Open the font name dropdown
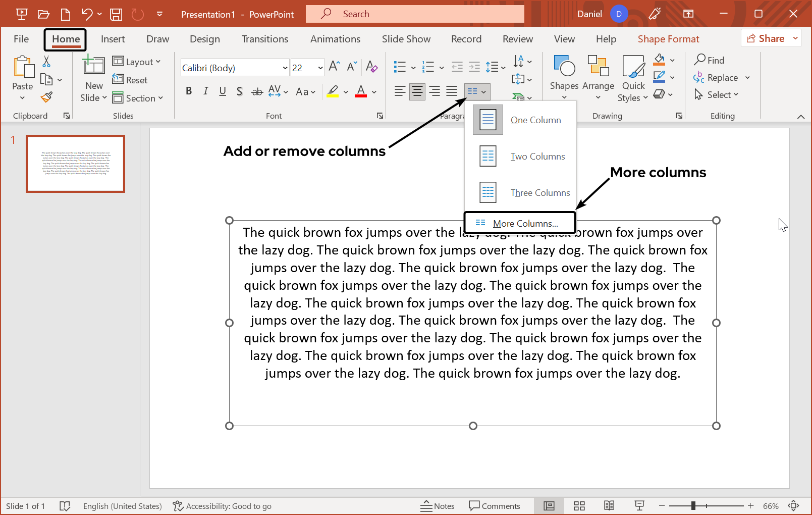Image resolution: width=812 pixels, height=515 pixels. (285, 68)
